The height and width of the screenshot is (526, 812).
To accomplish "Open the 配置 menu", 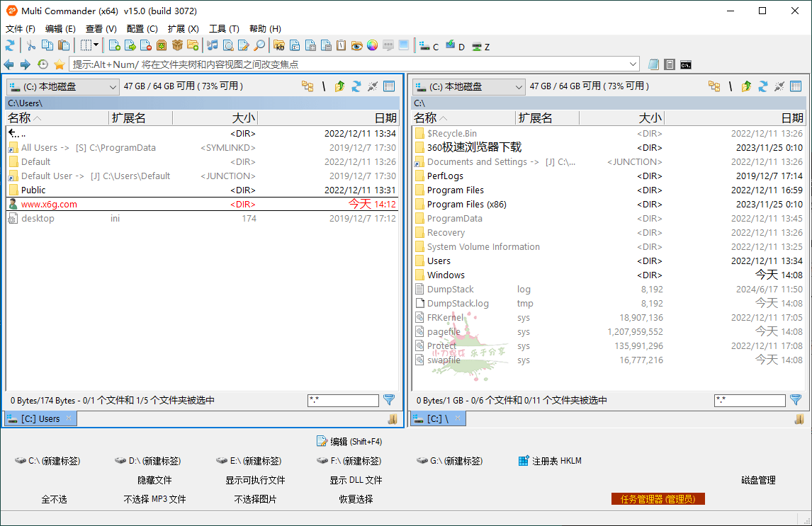I will pos(141,28).
